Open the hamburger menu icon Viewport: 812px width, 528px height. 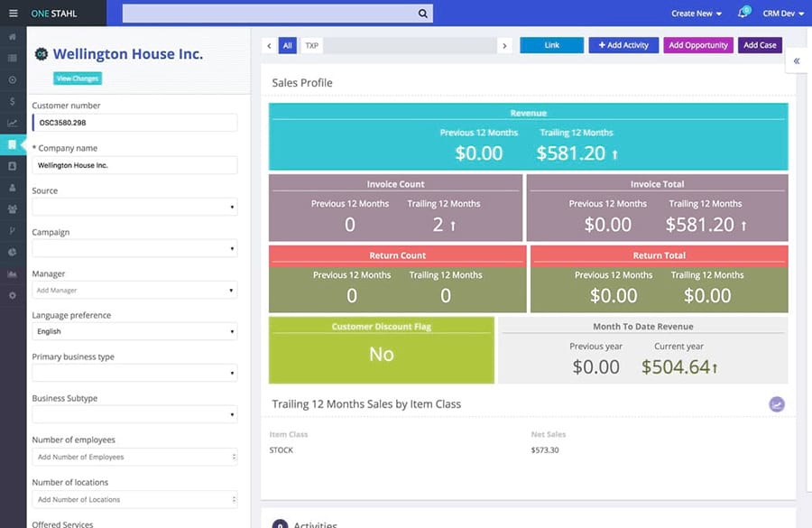point(13,13)
